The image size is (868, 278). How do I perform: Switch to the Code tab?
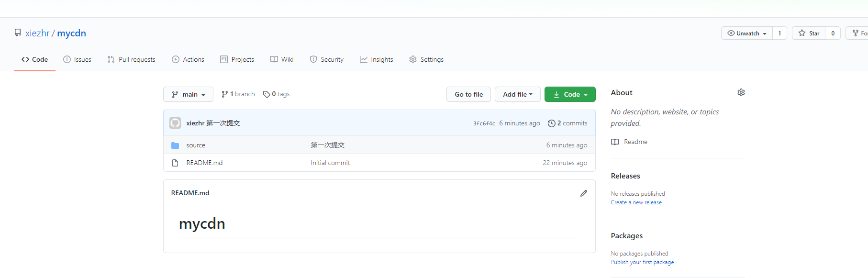coord(34,59)
